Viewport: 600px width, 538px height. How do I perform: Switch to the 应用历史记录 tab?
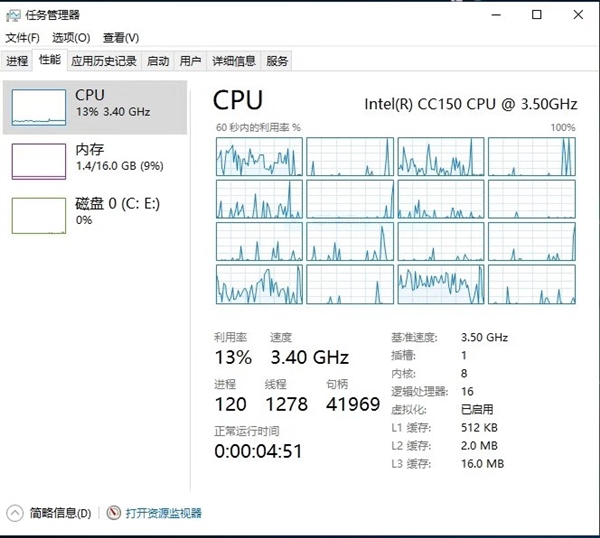pyautogui.click(x=103, y=61)
